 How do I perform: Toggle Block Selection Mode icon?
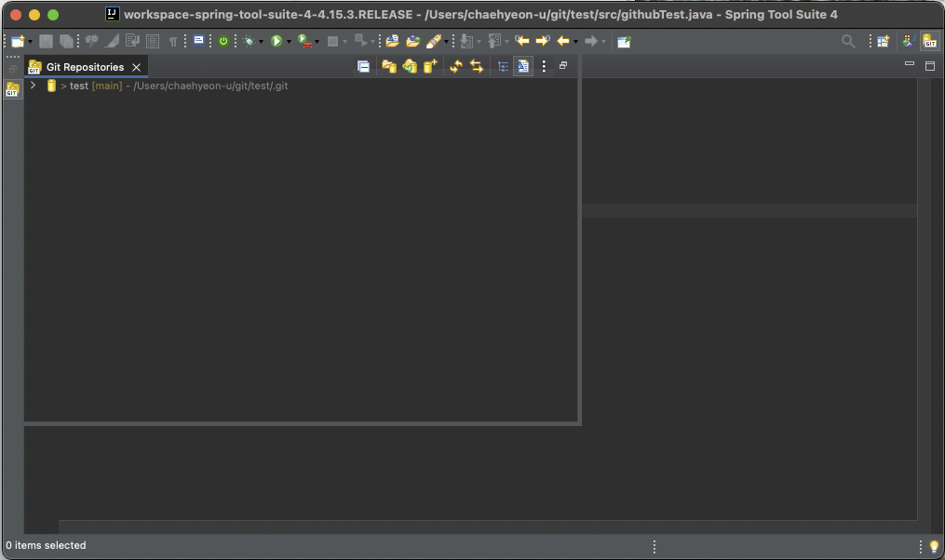pos(153,42)
